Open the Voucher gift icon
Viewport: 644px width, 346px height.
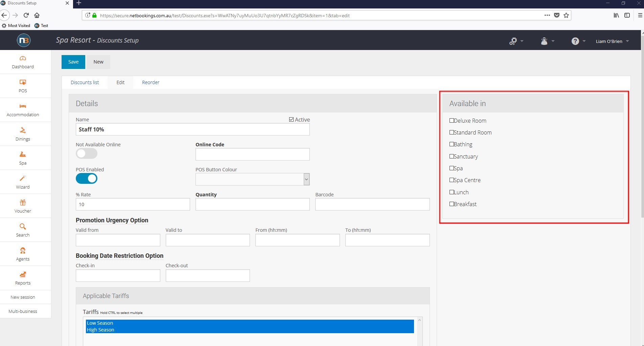pos(23,202)
